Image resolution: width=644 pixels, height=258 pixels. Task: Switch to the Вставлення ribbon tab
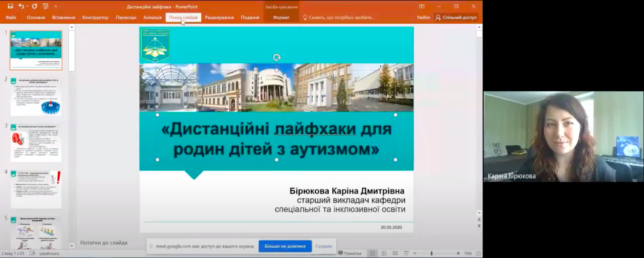[64, 17]
